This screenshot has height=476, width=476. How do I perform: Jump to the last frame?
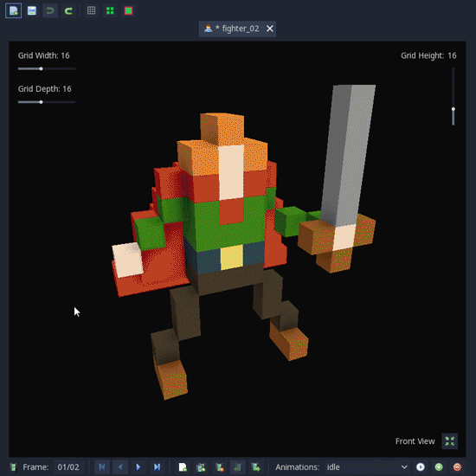[157, 466]
